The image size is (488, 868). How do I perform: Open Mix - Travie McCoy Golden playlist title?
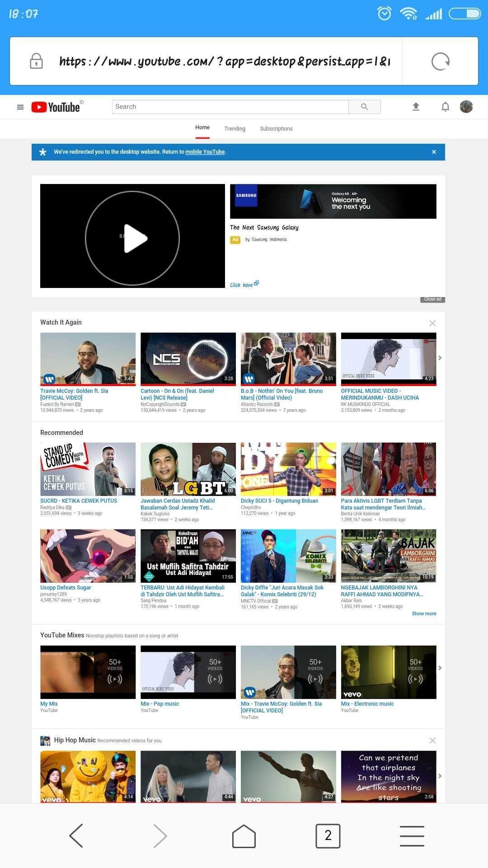[x=281, y=707]
